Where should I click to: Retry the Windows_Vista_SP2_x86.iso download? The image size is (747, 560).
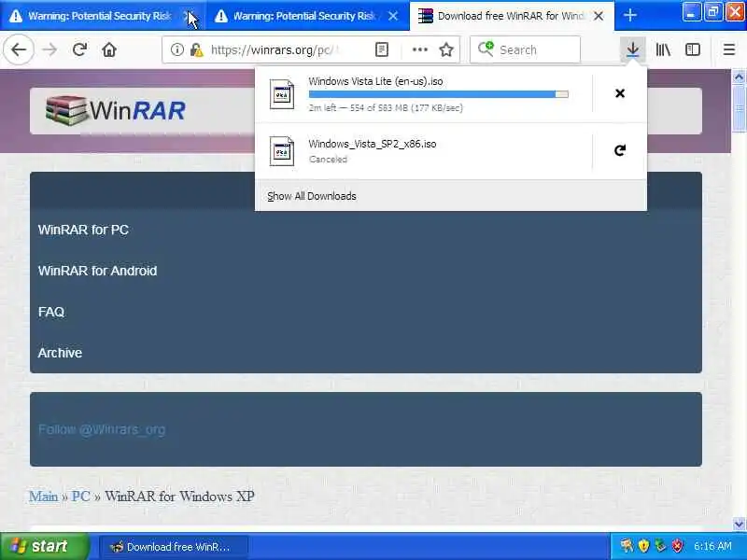click(620, 150)
